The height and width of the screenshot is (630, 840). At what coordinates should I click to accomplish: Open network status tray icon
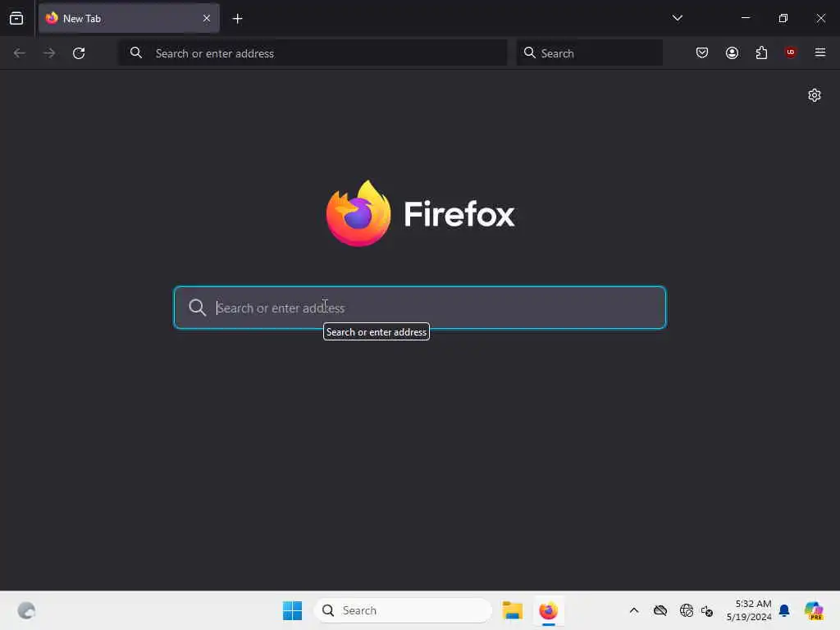coord(686,610)
